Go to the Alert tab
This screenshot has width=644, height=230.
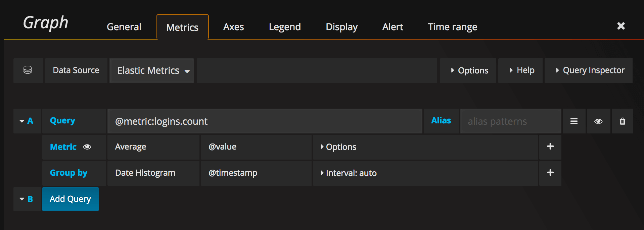(x=393, y=27)
